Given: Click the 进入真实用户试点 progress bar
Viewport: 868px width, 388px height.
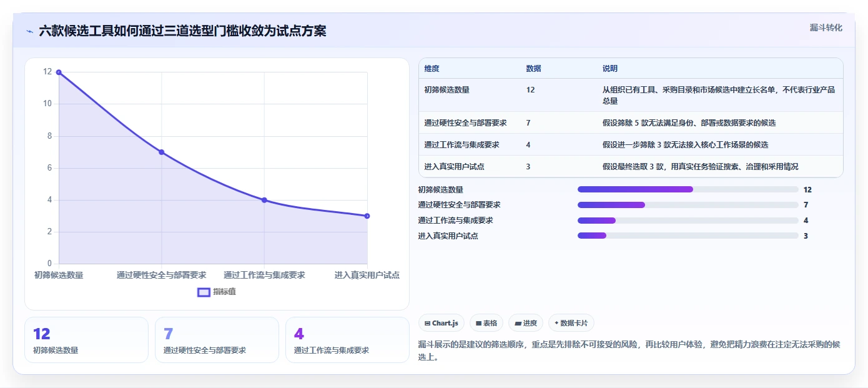Looking at the screenshot, I should pos(688,236).
